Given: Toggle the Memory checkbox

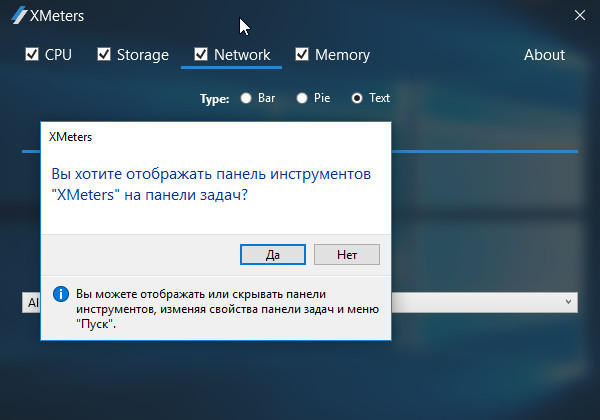Looking at the screenshot, I should click(x=302, y=54).
